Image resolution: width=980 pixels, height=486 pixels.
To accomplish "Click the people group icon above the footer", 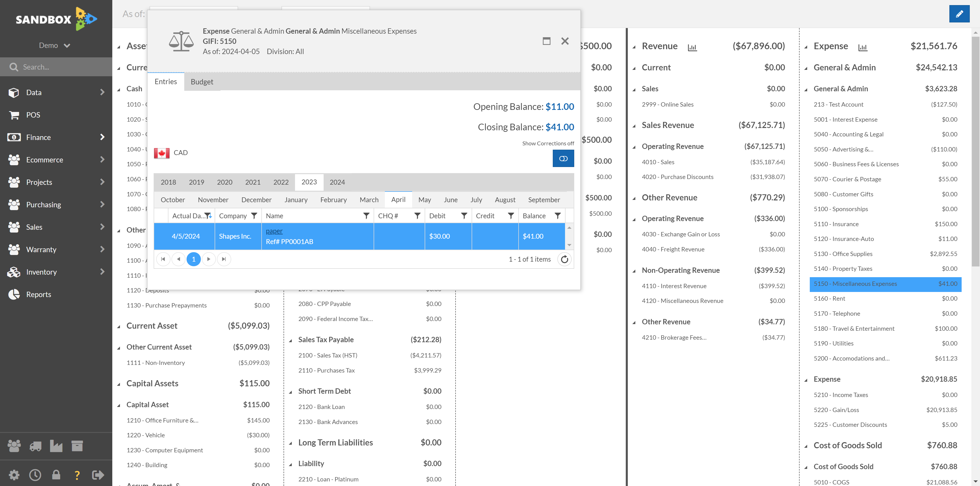I will (x=14, y=446).
